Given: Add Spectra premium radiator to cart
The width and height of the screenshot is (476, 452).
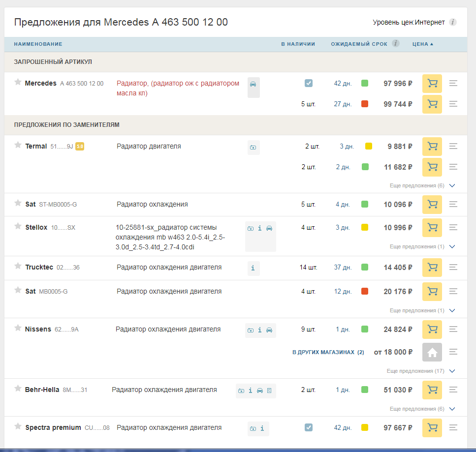Looking at the screenshot, I should (432, 428).
